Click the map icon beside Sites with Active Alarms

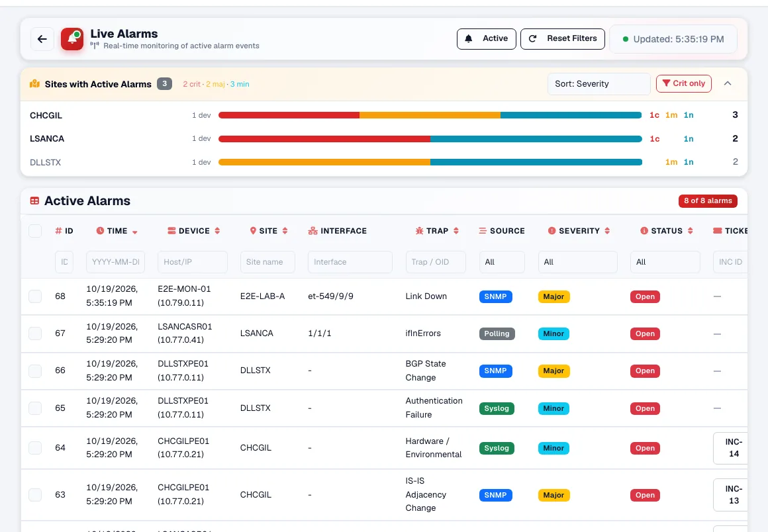[x=35, y=83]
